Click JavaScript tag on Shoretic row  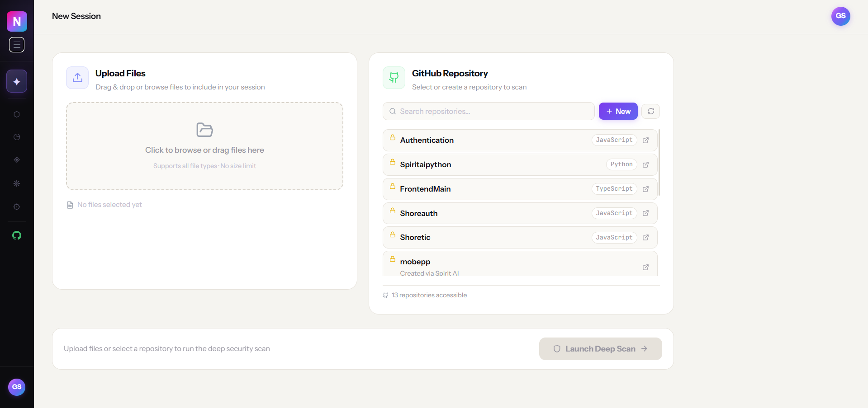[614, 238]
